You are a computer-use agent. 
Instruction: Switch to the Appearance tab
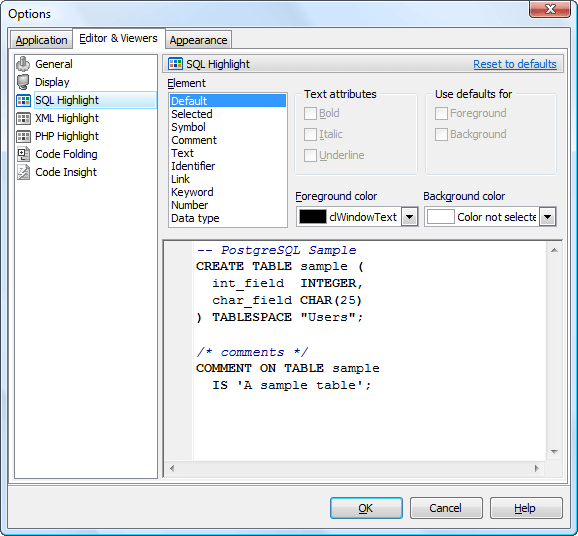tap(198, 40)
